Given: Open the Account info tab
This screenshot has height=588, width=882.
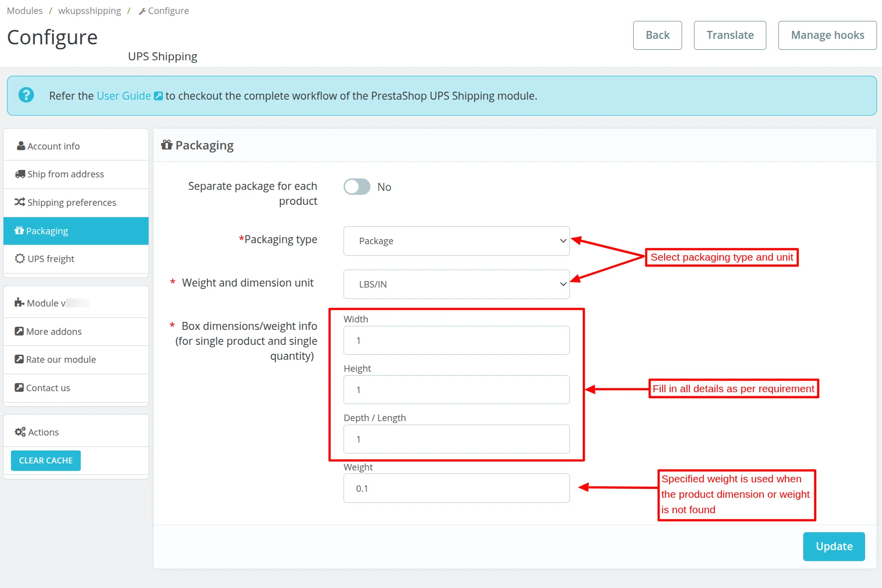Looking at the screenshot, I should point(76,146).
